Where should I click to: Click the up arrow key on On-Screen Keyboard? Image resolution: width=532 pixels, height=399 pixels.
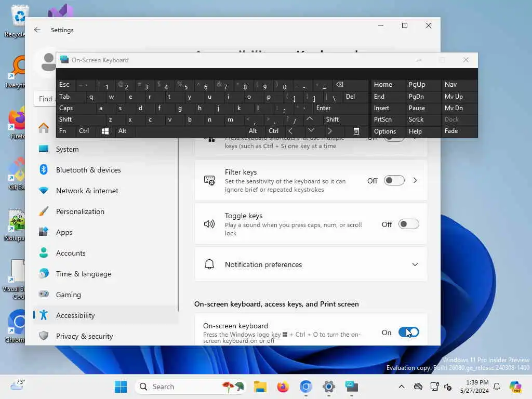pos(310,119)
